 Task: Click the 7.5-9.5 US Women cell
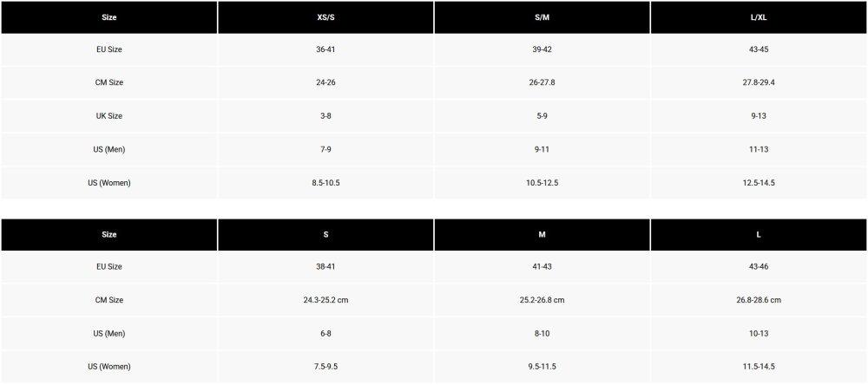(325, 368)
